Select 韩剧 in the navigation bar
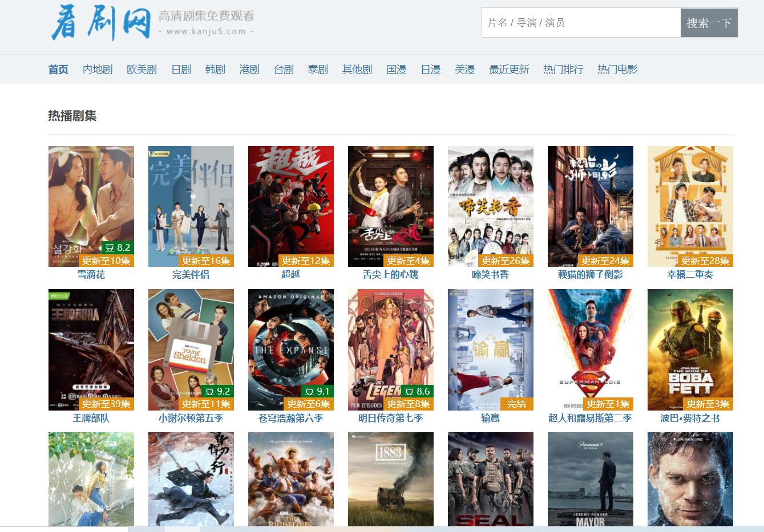Viewport: 764px width, 532px height. tap(215, 70)
